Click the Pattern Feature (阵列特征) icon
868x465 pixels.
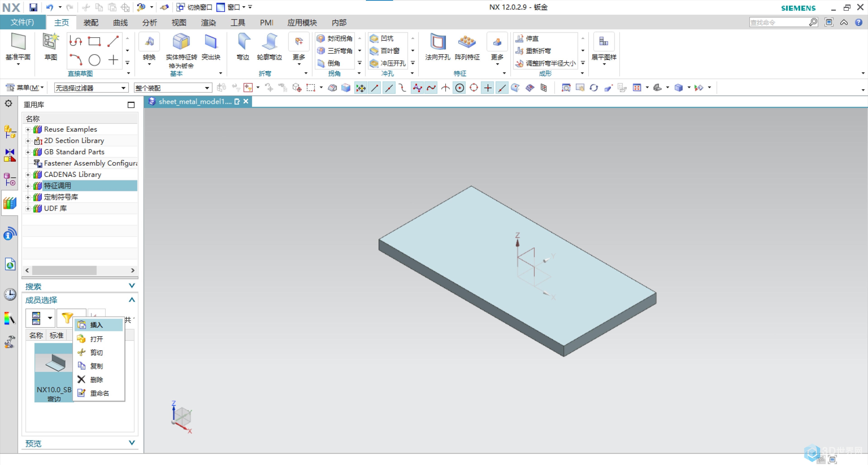click(467, 42)
